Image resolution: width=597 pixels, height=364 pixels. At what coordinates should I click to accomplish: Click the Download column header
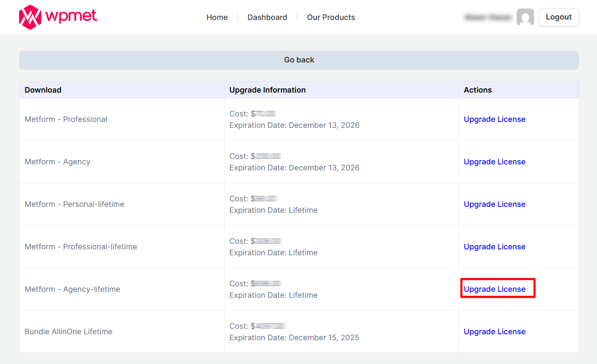pyautogui.click(x=43, y=90)
